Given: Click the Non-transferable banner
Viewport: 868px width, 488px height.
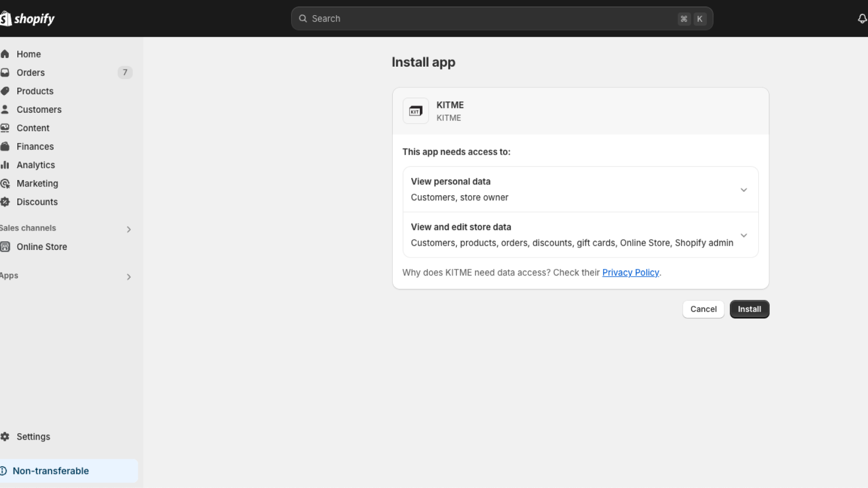Looking at the screenshot, I should point(68,471).
